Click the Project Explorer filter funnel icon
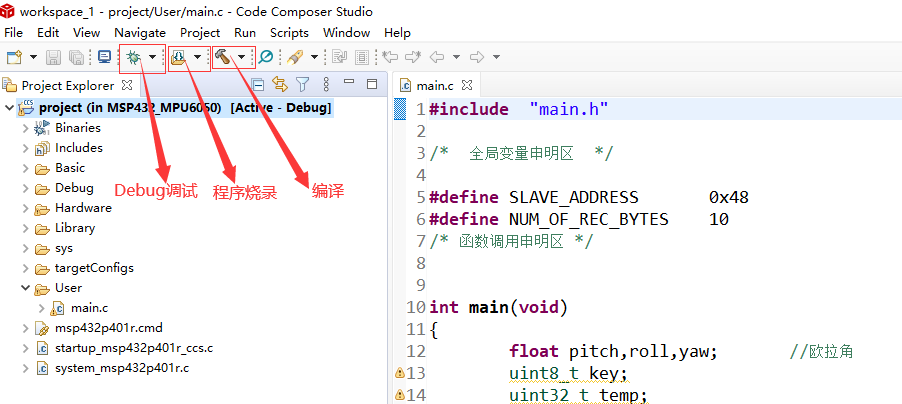 click(x=303, y=85)
